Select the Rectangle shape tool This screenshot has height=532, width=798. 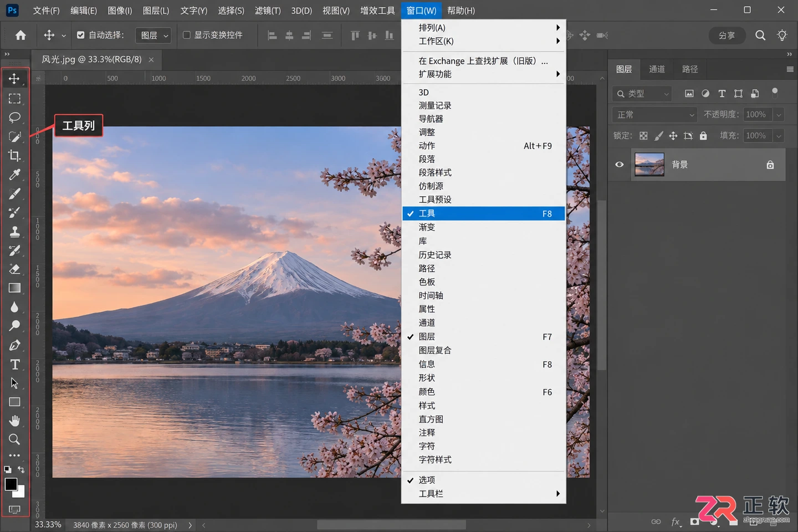(x=14, y=402)
